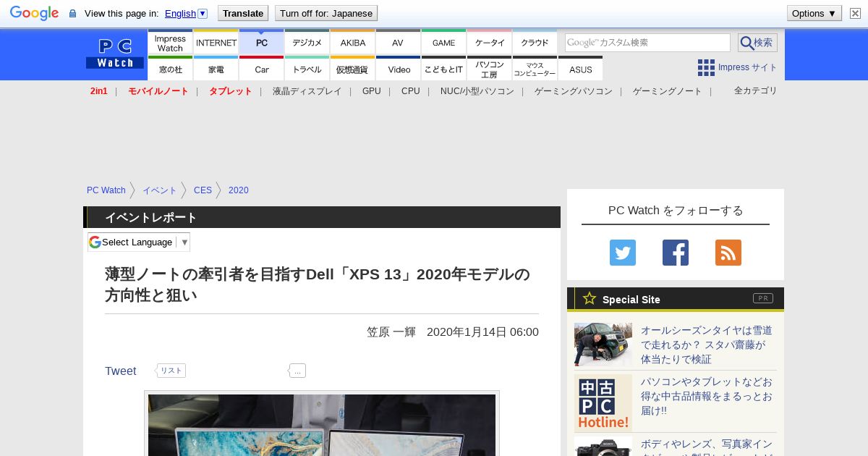Click the Google logo in the translate bar
Viewport: 868px width, 456px height.
[x=34, y=13]
